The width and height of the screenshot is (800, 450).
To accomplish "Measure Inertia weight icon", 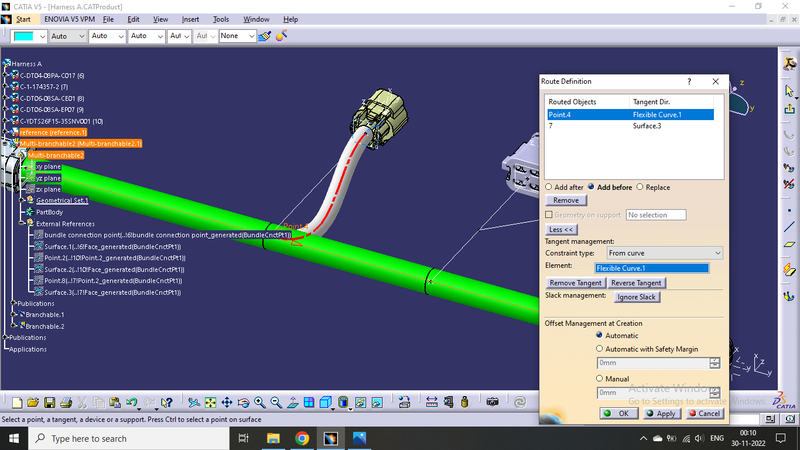I will (x=465, y=403).
